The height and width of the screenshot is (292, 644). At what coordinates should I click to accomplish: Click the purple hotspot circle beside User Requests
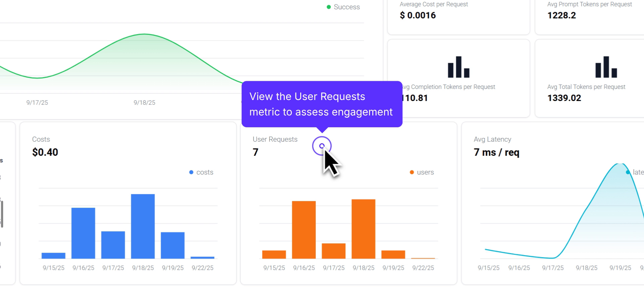point(322,146)
